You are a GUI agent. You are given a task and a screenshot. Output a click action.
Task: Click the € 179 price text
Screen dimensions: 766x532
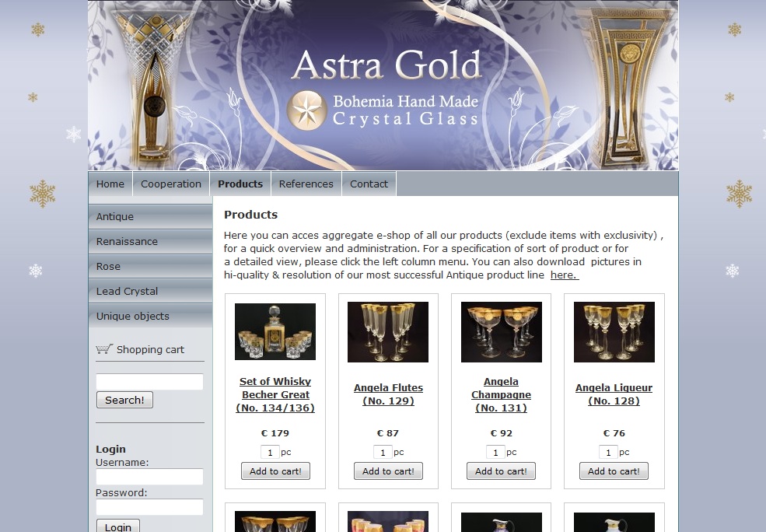pos(275,432)
